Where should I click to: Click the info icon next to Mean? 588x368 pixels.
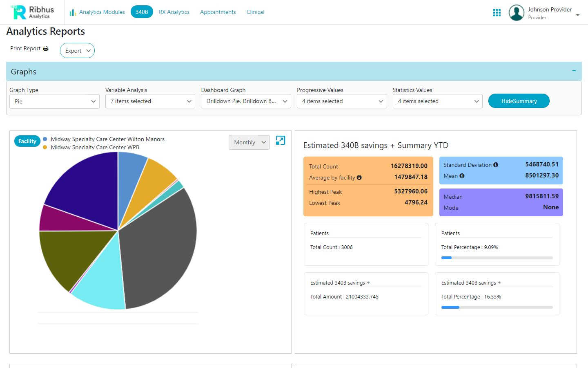(462, 176)
